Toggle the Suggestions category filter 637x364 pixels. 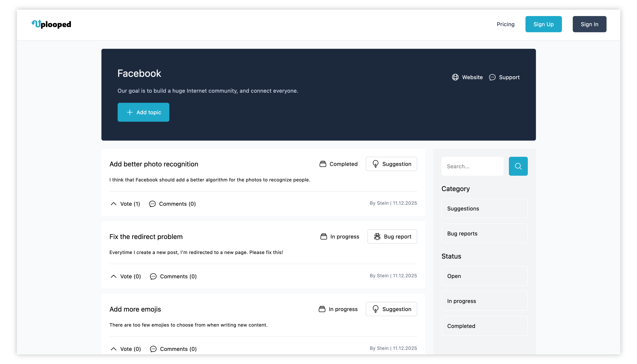pyautogui.click(x=484, y=208)
